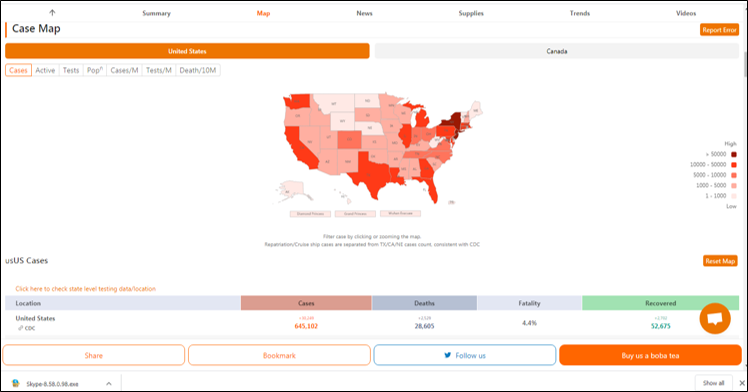Expand the Skype download options chevron
This screenshot has height=392, width=748.
[109, 383]
